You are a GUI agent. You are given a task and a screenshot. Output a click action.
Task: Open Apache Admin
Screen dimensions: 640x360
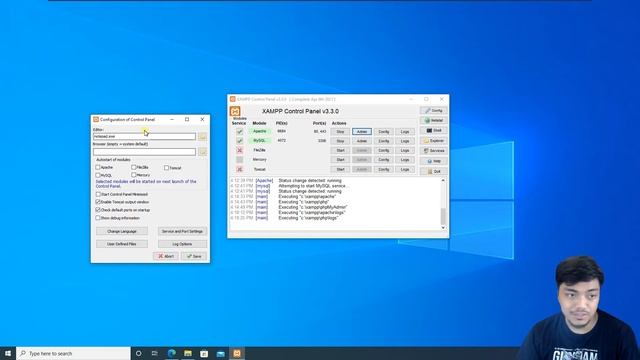coord(362,132)
